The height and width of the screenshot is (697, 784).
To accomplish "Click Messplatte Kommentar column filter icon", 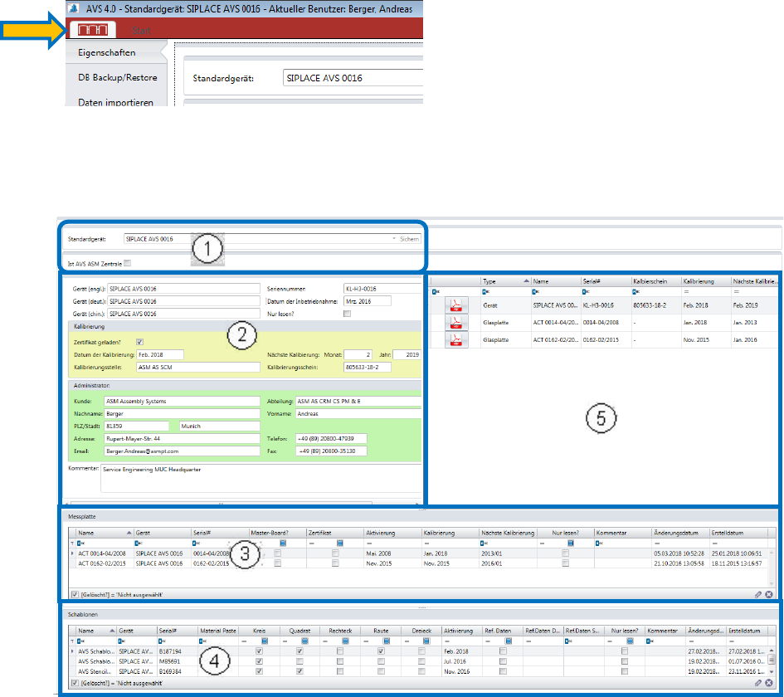I will click(x=599, y=543).
